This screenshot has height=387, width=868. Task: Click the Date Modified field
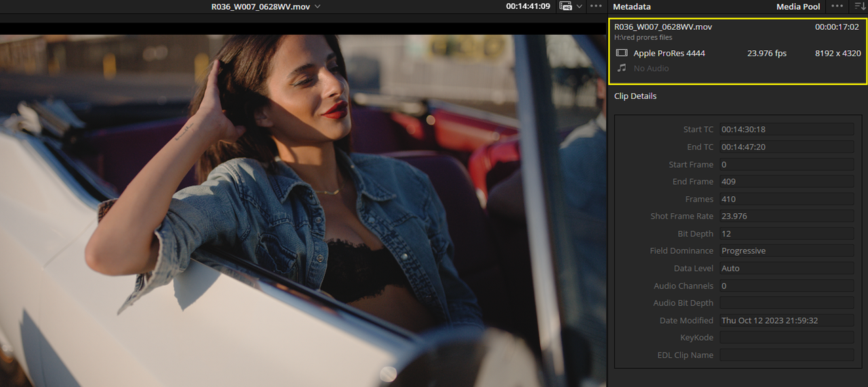tap(787, 320)
